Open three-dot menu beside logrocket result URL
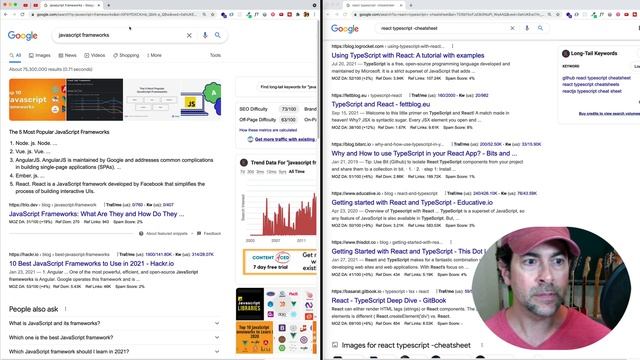The height and width of the screenshot is (360, 640). [452, 46]
